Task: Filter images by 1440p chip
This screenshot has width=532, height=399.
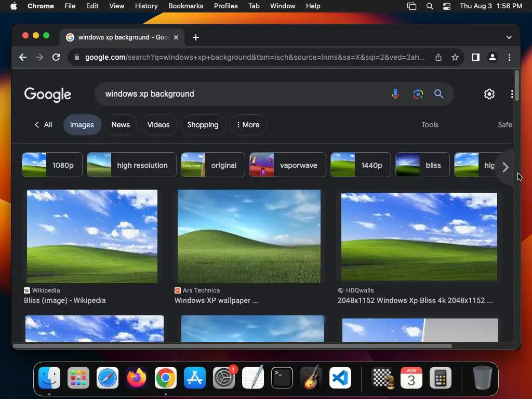Action: tap(361, 165)
